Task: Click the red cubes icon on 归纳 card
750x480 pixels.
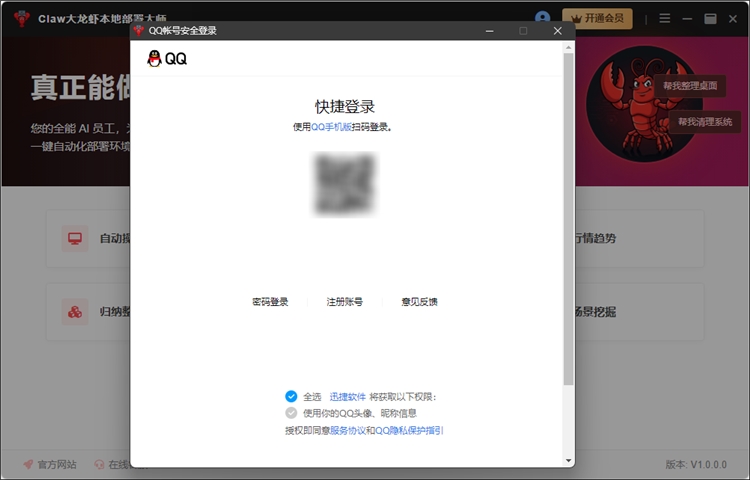Action: tap(75, 312)
